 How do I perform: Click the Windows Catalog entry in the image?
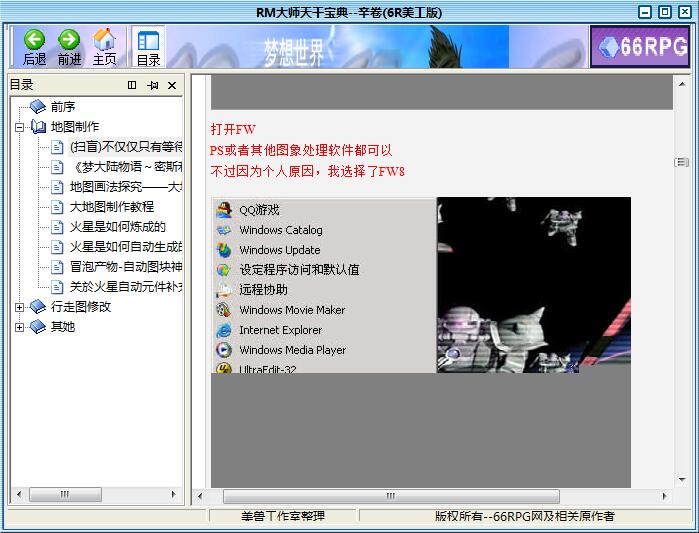tap(281, 230)
